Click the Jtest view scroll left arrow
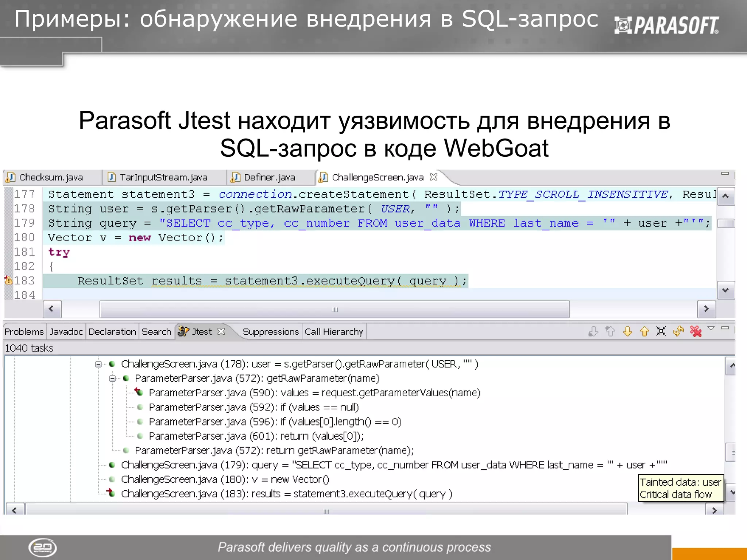 coord(15,510)
